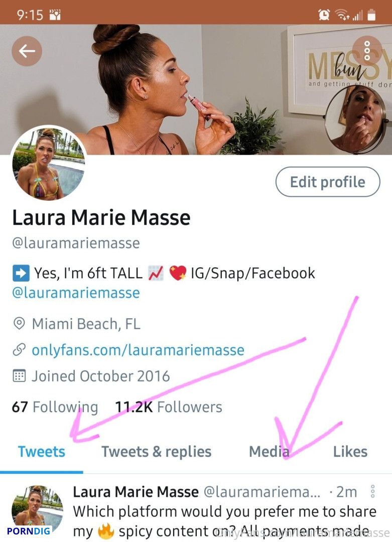Click the Edit profile button
This screenshot has width=392, height=542.
328,182
